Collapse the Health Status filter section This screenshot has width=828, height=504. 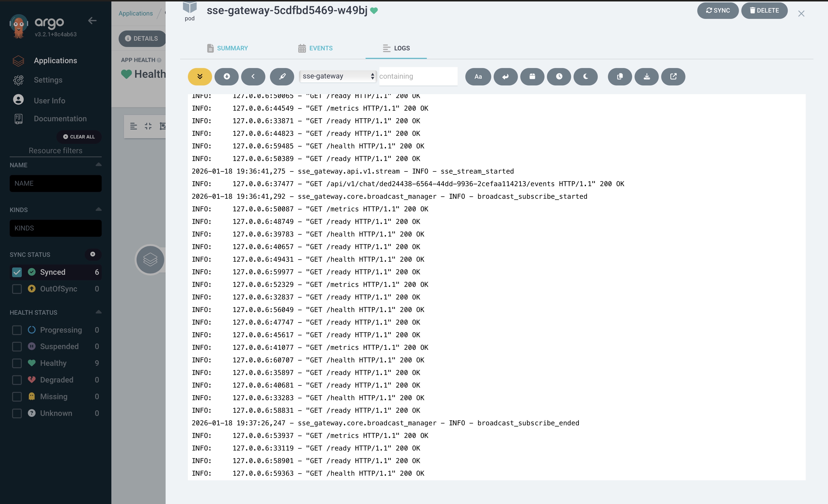(99, 312)
